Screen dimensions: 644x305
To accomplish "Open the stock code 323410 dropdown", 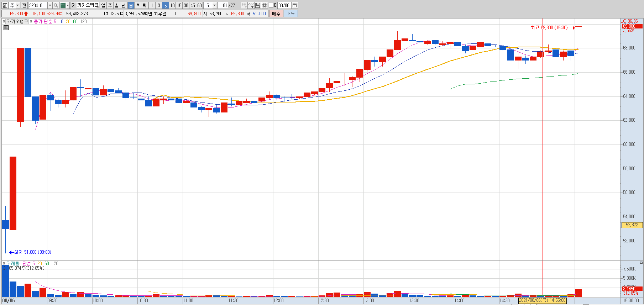I will coord(50,5).
